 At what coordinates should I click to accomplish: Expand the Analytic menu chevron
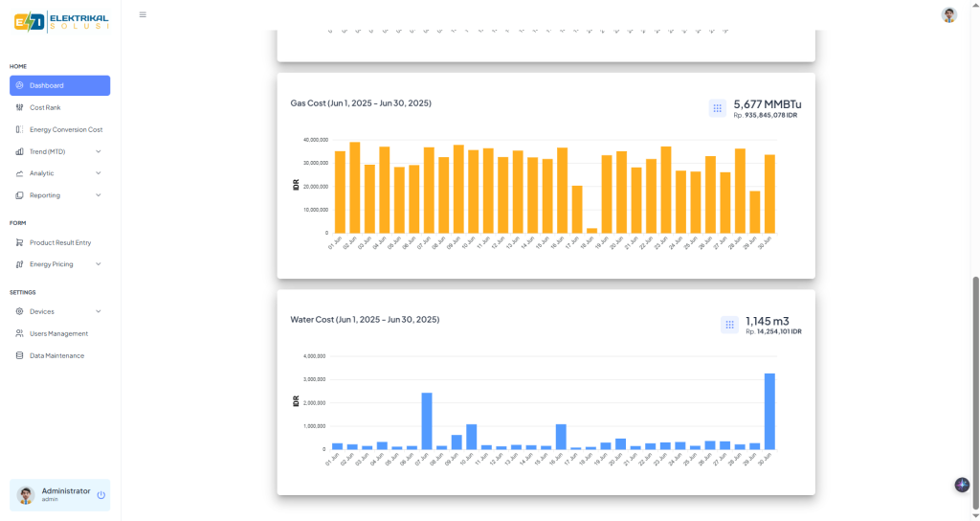(99, 173)
